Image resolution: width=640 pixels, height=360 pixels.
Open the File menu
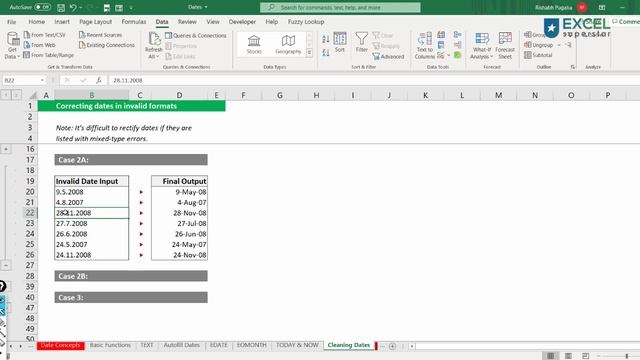[11, 22]
